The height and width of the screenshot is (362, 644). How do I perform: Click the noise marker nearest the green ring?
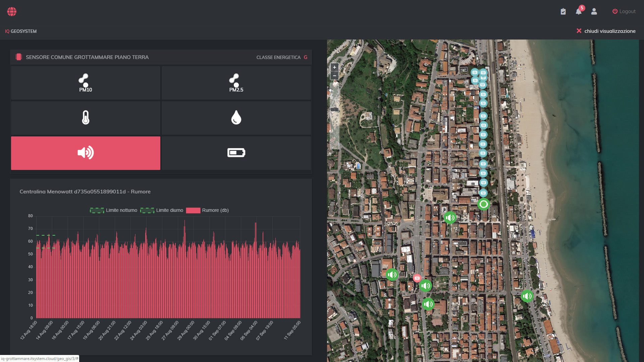click(x=450, y=218)
